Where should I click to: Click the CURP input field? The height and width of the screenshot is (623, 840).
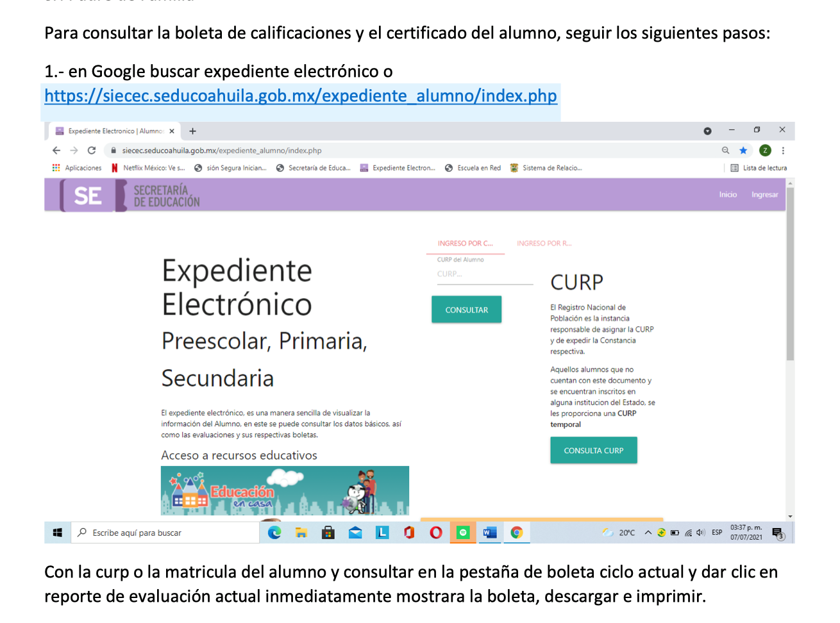pyautogui.click(x=480, y=274)
